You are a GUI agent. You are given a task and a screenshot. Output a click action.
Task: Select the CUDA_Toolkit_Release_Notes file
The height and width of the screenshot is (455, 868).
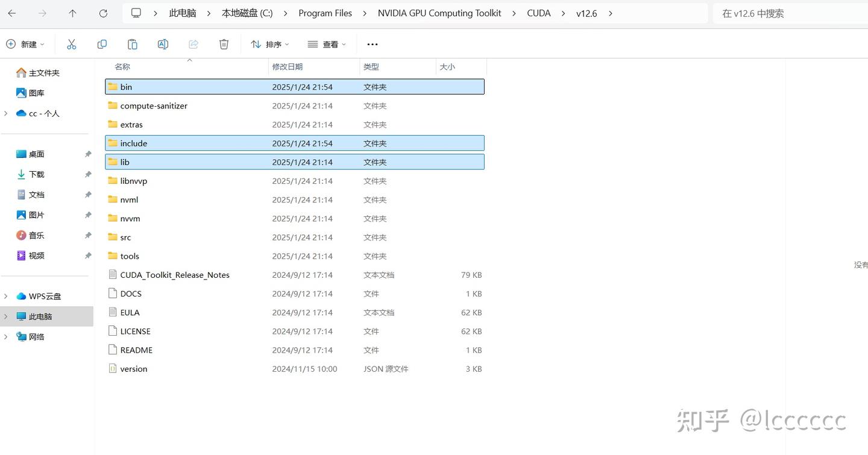click(x=175, y=274)
